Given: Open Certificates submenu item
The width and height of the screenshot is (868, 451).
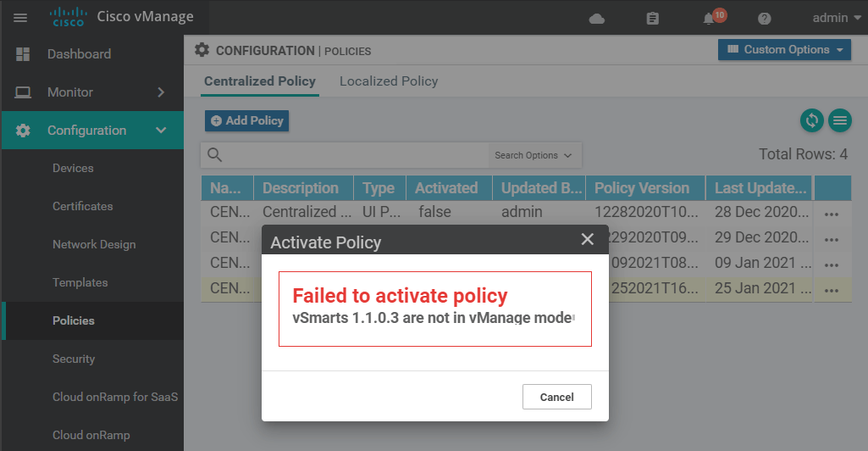Looking at the screenshot, I should pyautogui.click(x=82, y=206).
